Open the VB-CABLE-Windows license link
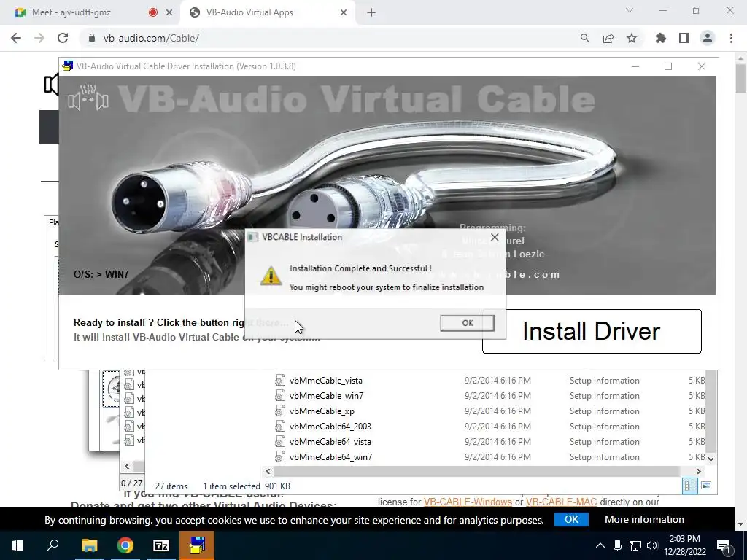Image resolution: width=747 pixels, height=560 pixels. click(468, 502)
